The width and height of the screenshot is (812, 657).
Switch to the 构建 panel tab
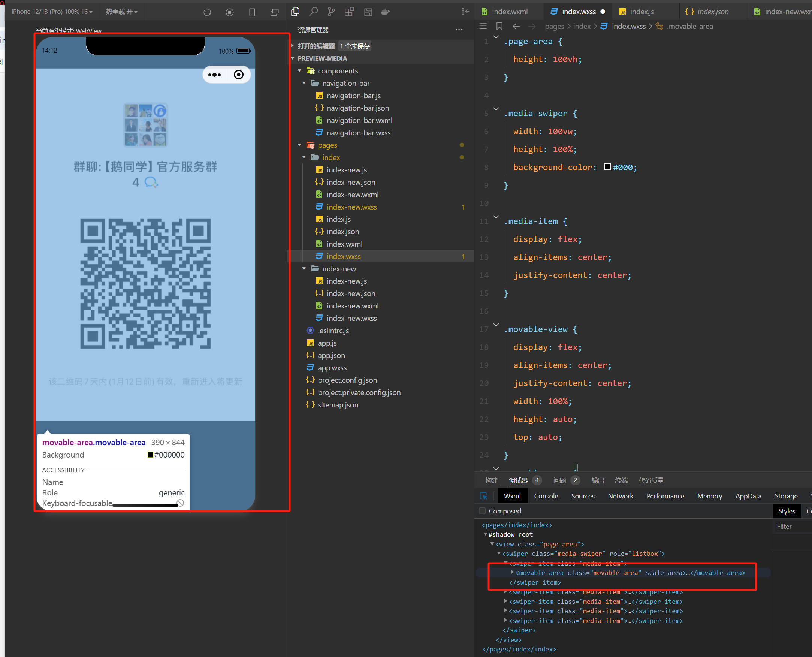tap(492, 480)
